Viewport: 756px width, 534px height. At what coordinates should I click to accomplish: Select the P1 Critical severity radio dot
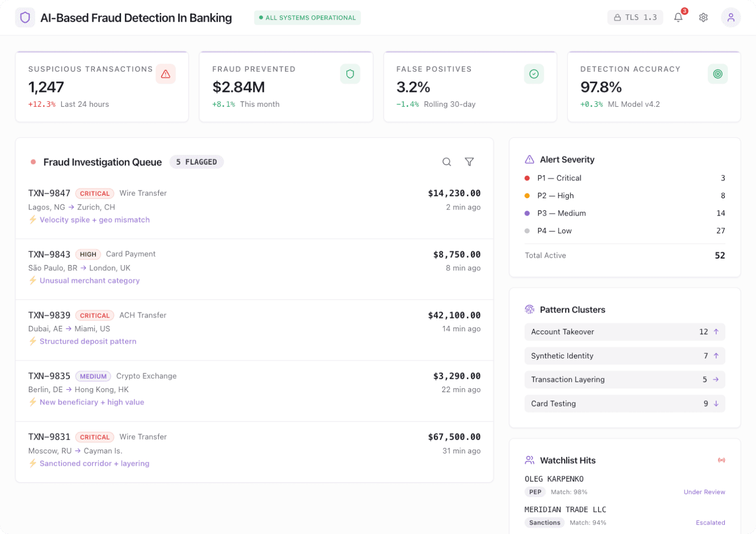[x=527, y=178]
